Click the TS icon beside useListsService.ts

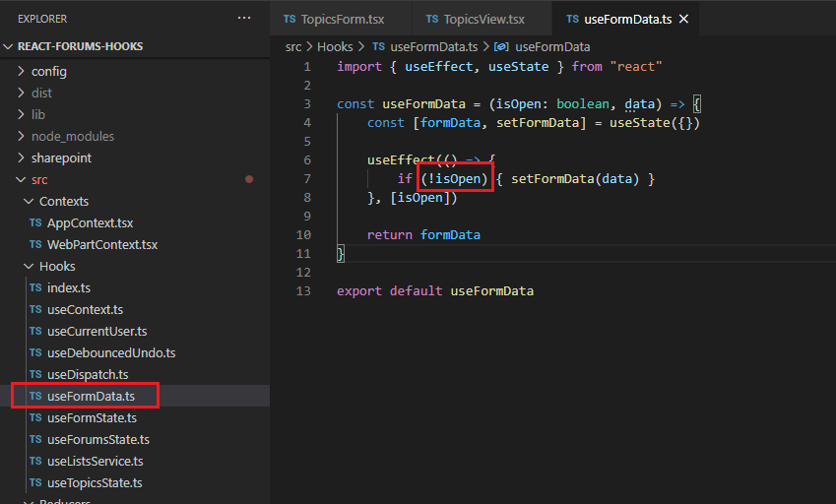coord(35,461)
